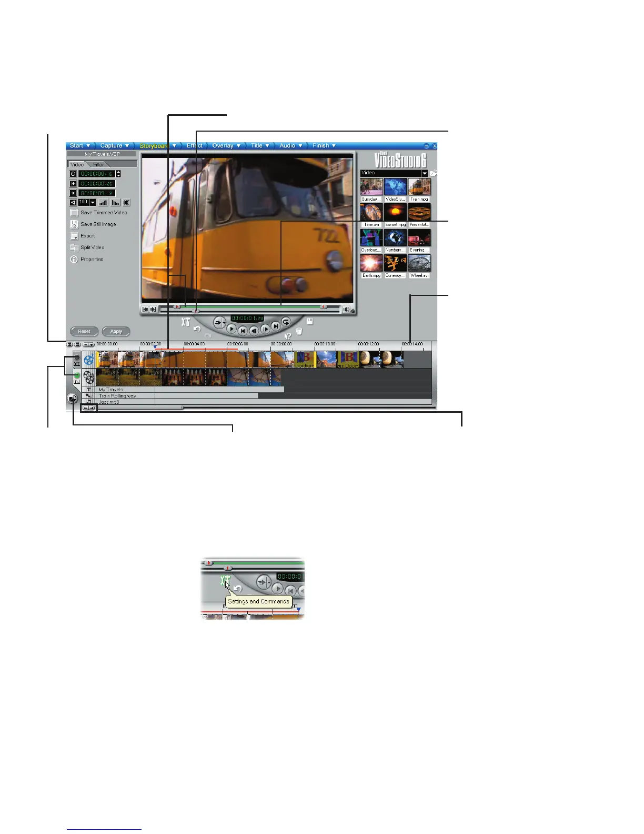This screenshot has height=834, width=644.
Task: Open the library folder icon beside Video
Action: point(434,173)
